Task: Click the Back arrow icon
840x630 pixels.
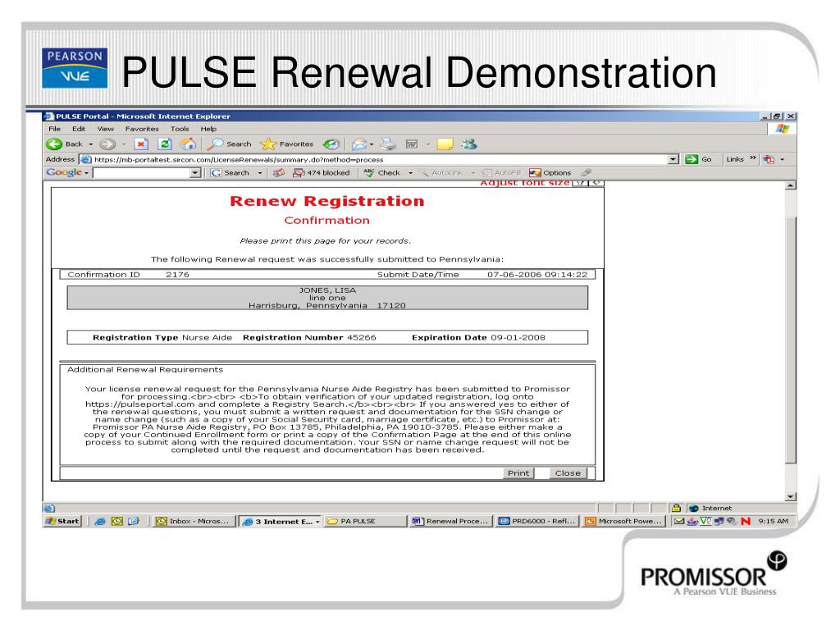Action: (x=54, y=144)
